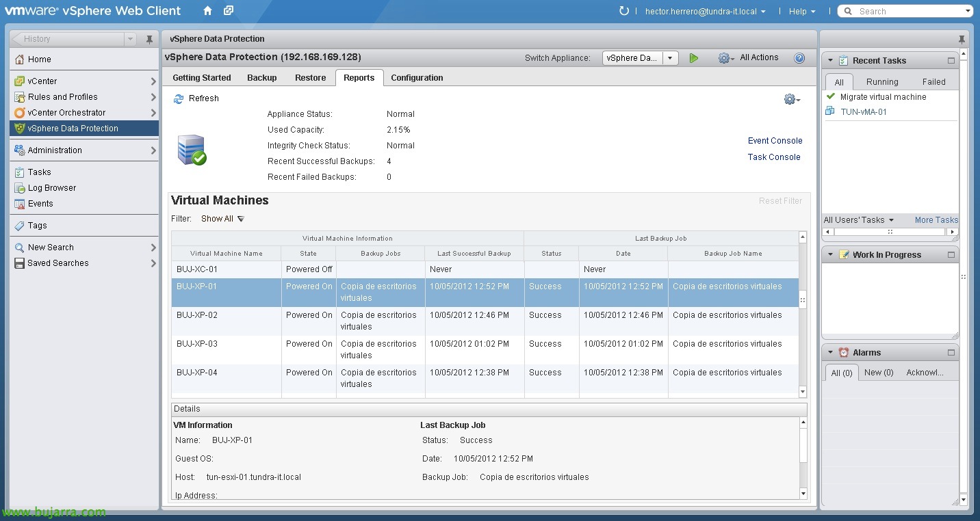Open the TUN-vMA-01 link in Recent Tasks
Image resolution: width=980 pixels, height=521 pixels.
864,112
